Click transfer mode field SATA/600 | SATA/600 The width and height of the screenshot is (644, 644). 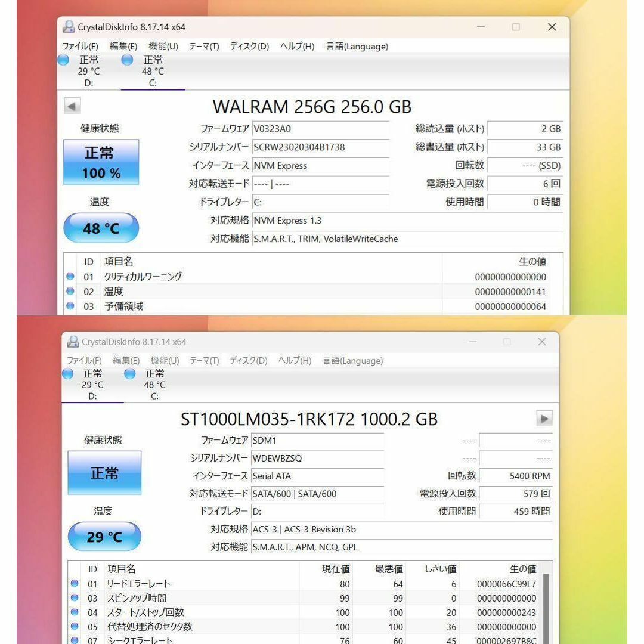[317, 494]
